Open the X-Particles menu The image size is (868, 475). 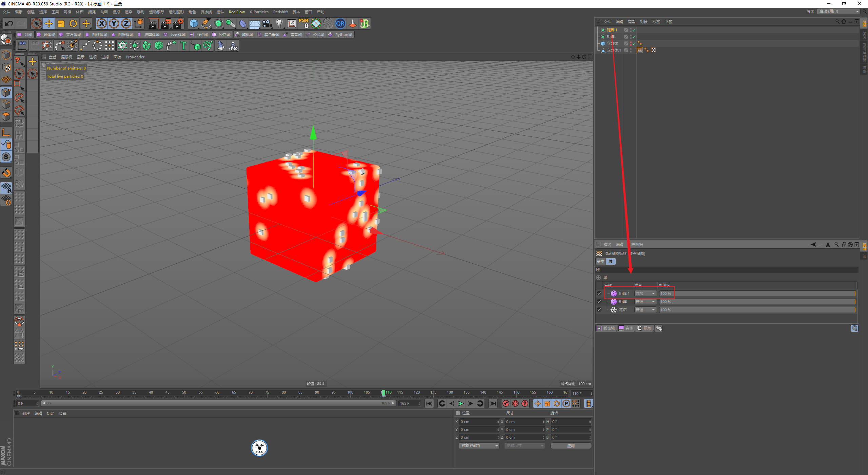(259, 12)
